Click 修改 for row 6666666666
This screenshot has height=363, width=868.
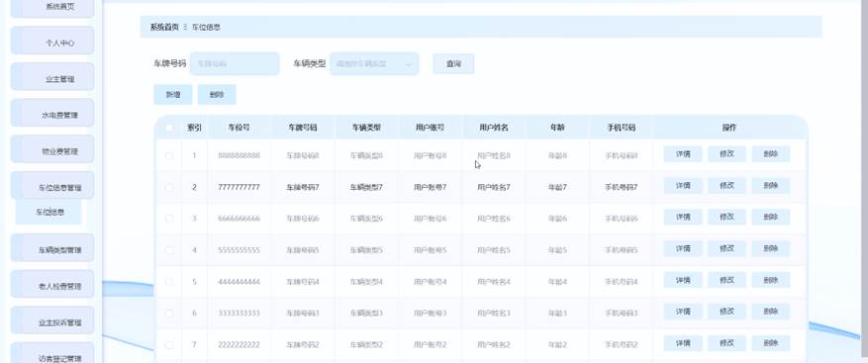[x=726, y=217]
